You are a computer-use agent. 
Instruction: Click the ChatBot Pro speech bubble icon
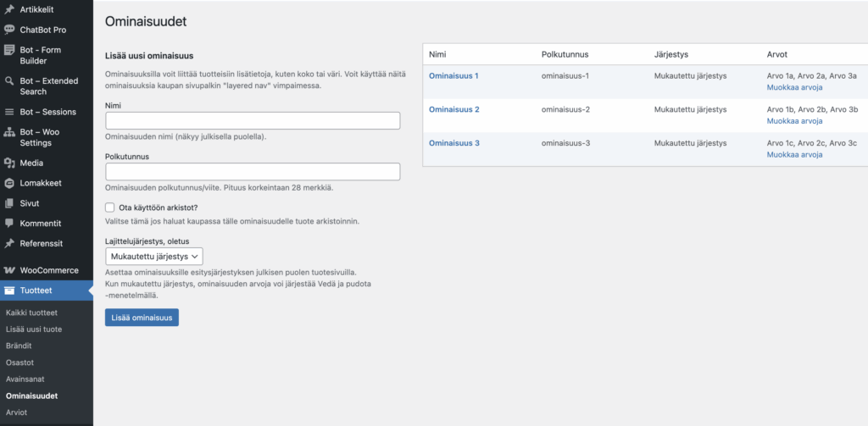(9, 30)
